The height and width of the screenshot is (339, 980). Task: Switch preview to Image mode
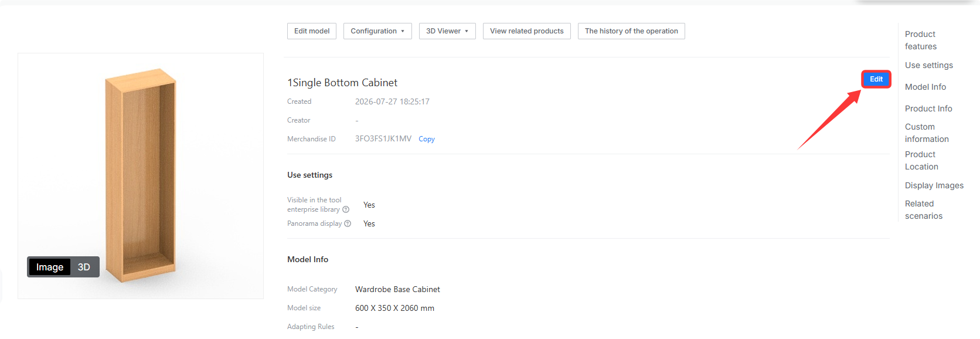(x=50, y=267)
